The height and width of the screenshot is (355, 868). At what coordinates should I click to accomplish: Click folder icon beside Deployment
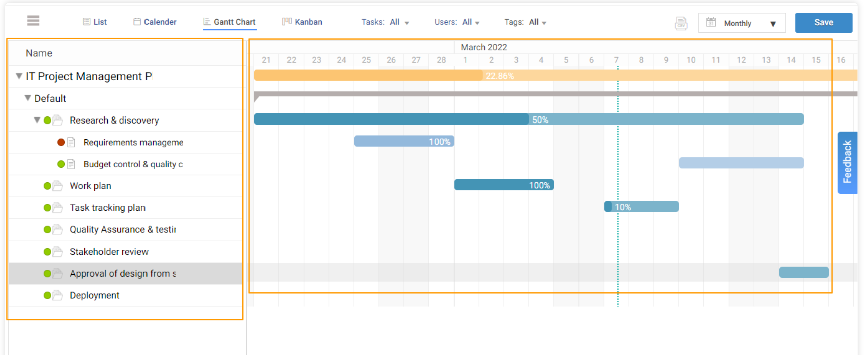pyautogui.click(x=58, y=295)
